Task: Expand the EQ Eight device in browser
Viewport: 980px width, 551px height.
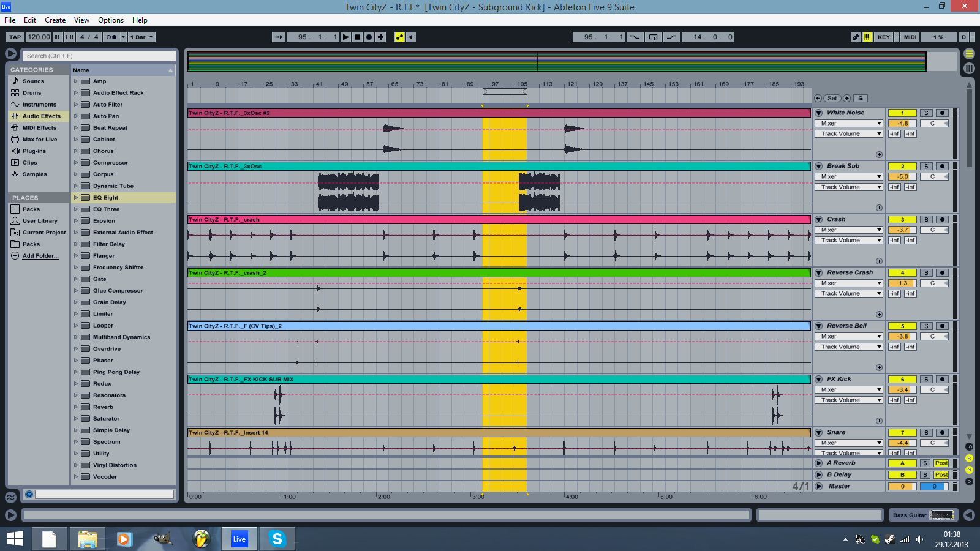Action: (x=76, y=198)
